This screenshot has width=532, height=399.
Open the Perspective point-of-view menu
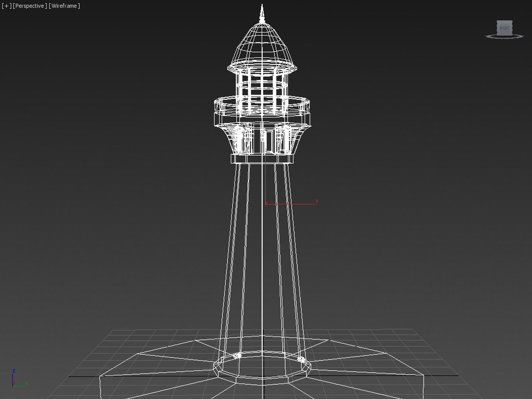pyautogui.click(x=30, y=6)
